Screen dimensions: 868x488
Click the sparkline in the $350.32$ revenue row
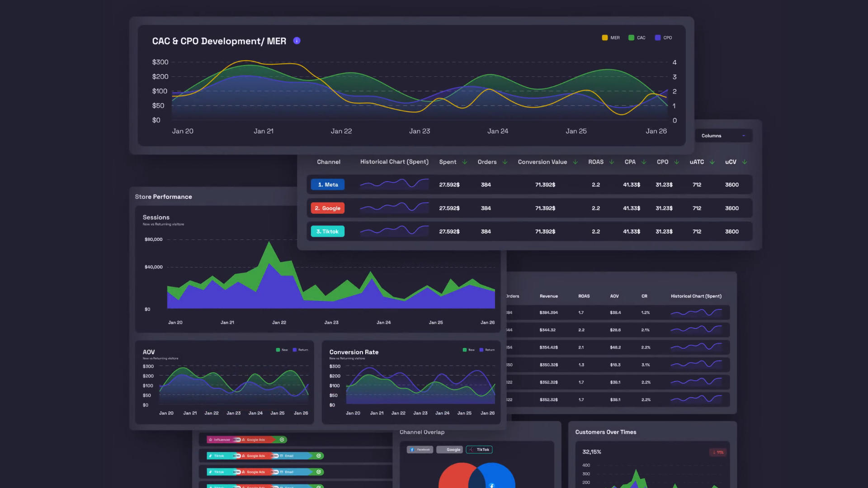[696, 365]
